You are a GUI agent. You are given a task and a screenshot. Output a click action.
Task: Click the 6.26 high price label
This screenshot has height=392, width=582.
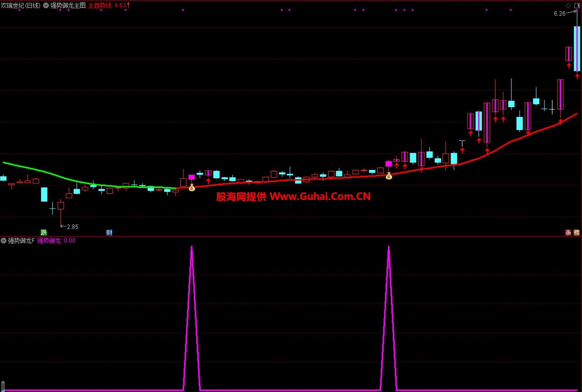(560, 13)
